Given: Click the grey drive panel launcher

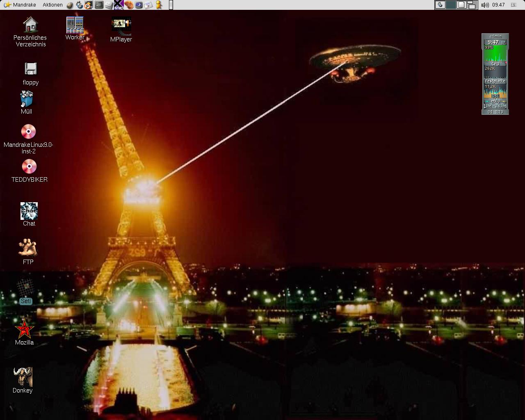Looking at the screenshot, I should (109, 5).
